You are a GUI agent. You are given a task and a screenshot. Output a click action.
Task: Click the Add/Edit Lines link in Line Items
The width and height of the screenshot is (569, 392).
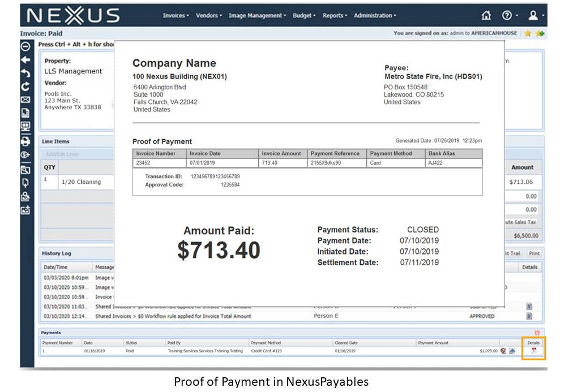tap(62, 153)
